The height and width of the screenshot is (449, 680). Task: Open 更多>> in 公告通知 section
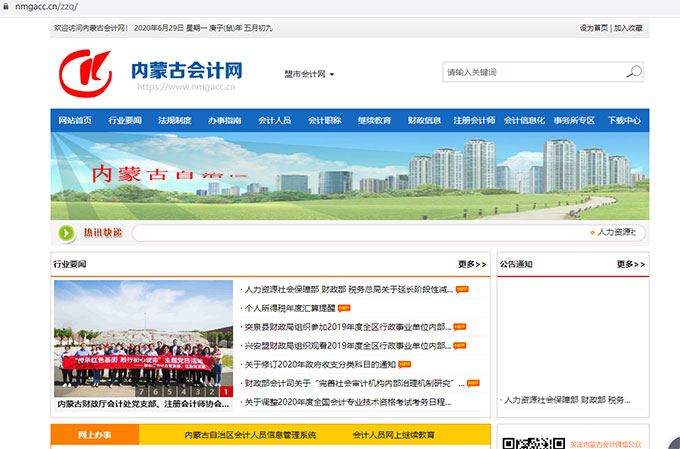tap(631, 264)
